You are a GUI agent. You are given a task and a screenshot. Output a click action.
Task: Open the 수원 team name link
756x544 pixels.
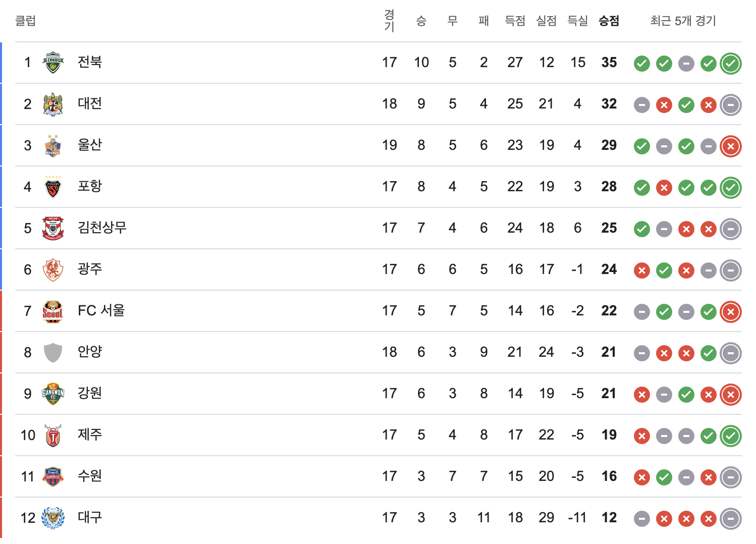(x=90, y=476)
